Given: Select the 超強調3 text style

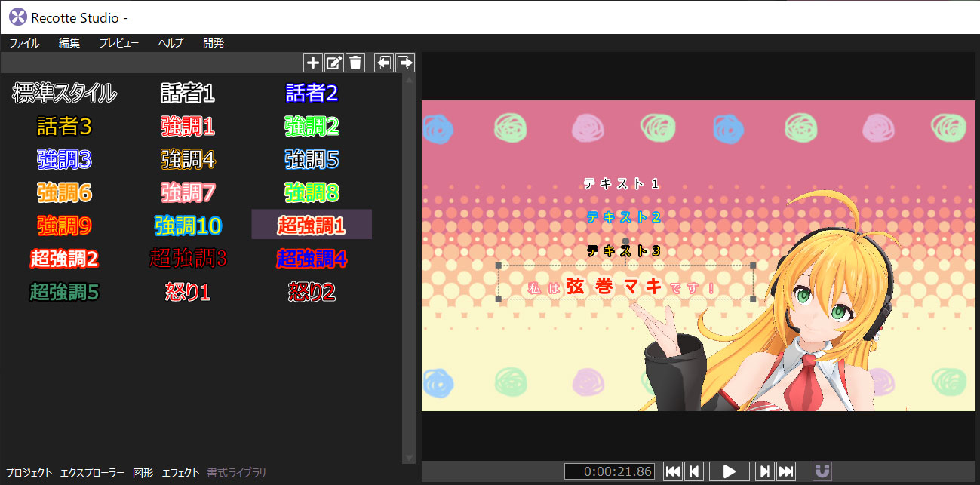Looking at the screenshot, I should coord(188,259).
